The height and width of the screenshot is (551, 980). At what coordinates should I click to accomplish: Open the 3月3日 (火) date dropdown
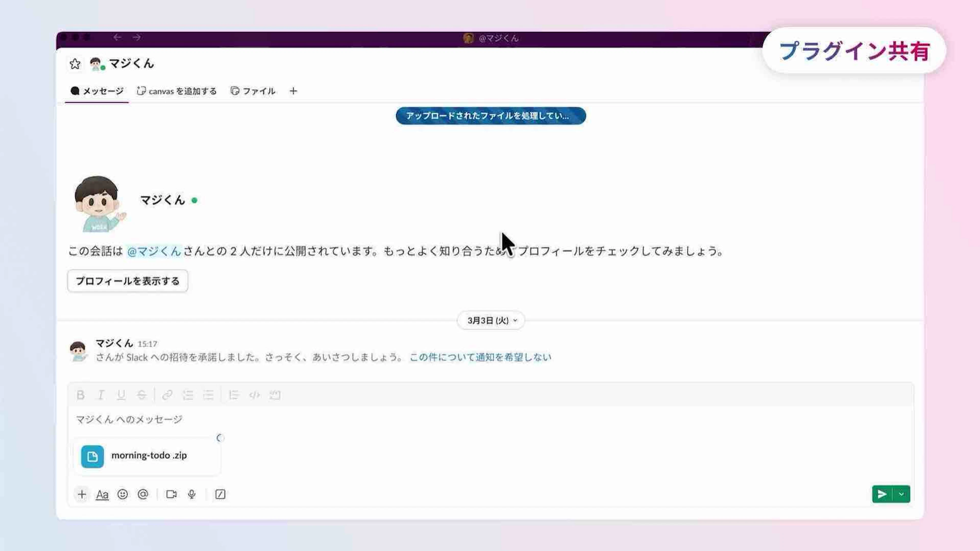pos(491,320)
